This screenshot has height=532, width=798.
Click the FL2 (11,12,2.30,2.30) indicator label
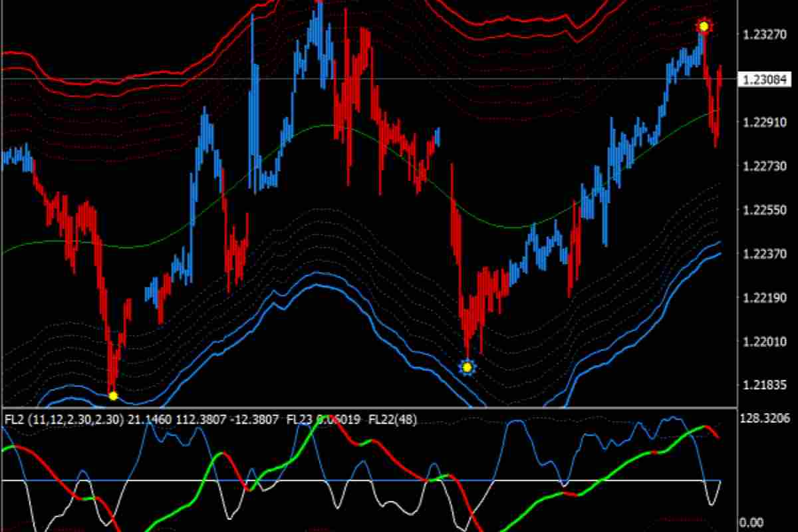click(x=64, y=420)
